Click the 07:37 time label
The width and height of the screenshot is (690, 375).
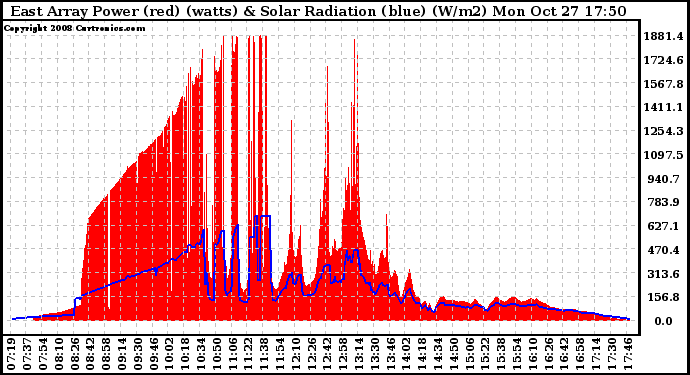(x=27, y=354)
